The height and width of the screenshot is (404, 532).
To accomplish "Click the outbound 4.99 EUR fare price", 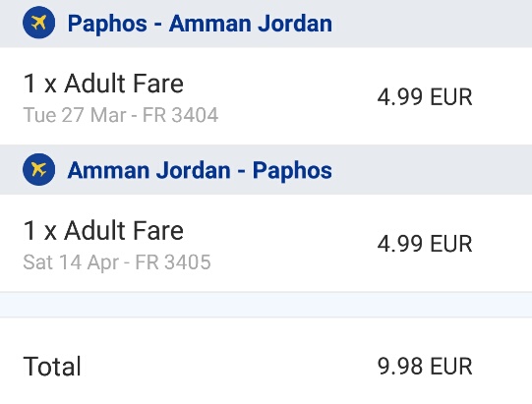I will (x=425, y=96).
